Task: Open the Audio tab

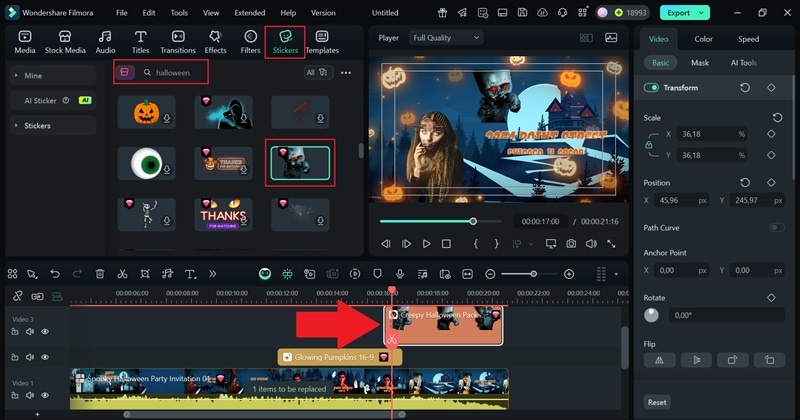Action: coord(105,42)
